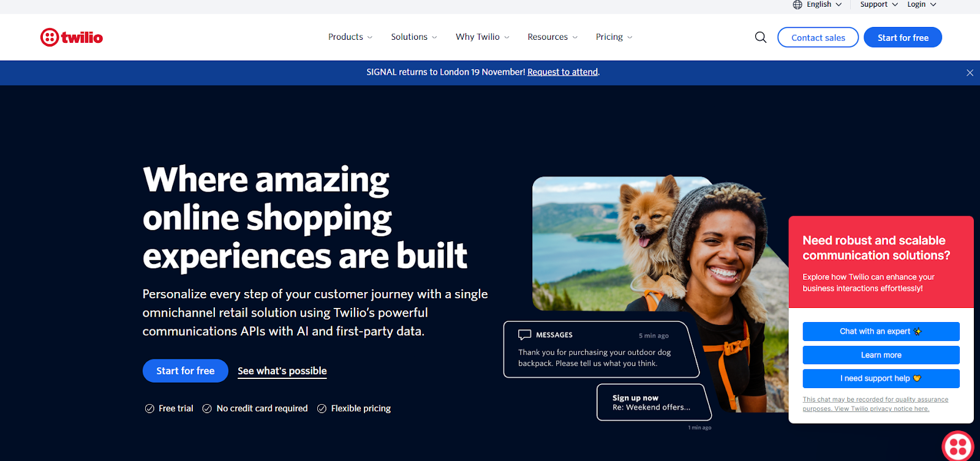980x461 pixels.
Task: Click the Flexible pricing checkmark icon
Action: click(322, 408)
